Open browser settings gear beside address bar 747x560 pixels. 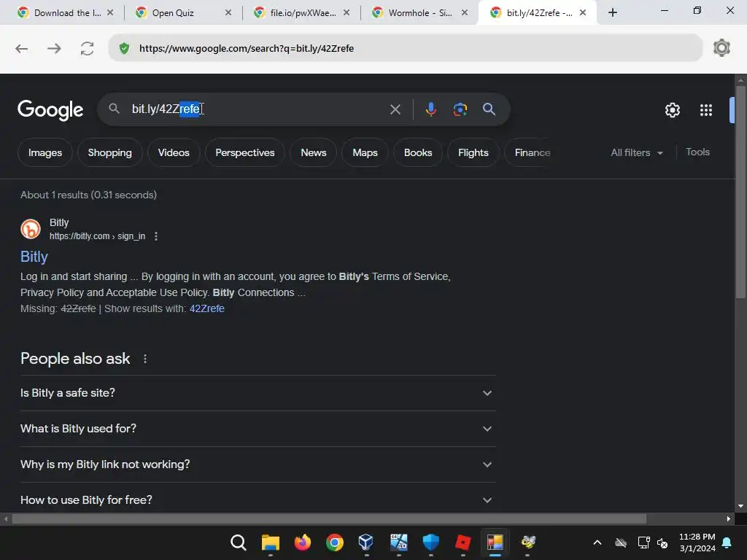[x=721, y=48]
